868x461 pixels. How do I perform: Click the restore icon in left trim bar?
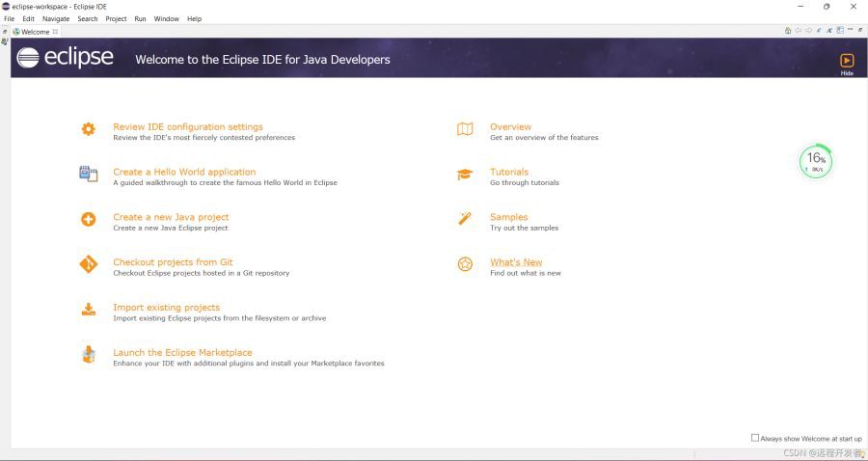5,32
